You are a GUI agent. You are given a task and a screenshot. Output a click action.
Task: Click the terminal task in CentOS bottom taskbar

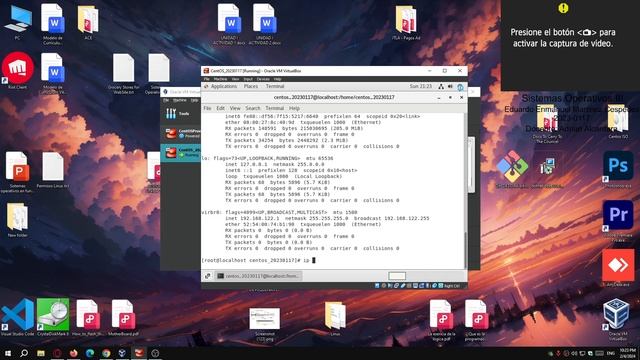click(x=259, y=276)
